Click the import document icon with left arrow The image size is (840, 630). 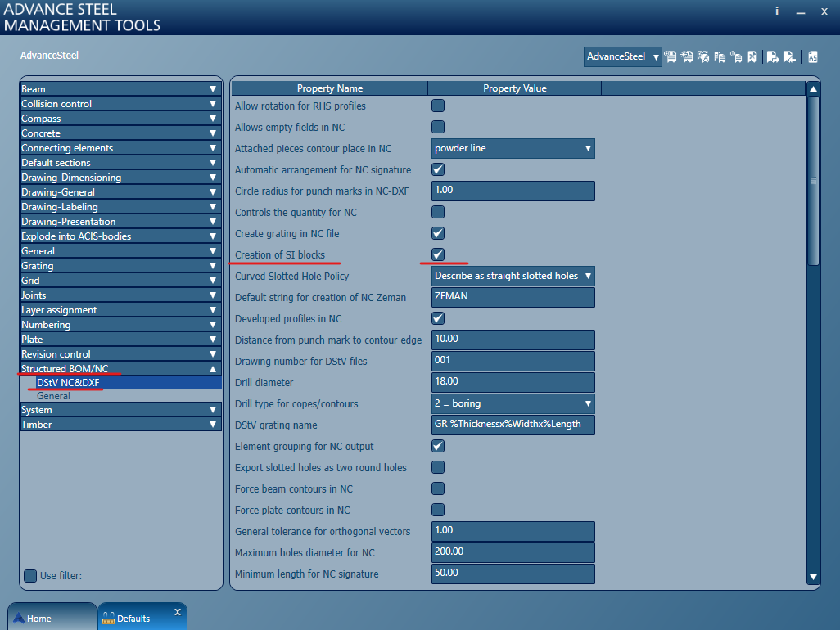pos(789,56)
